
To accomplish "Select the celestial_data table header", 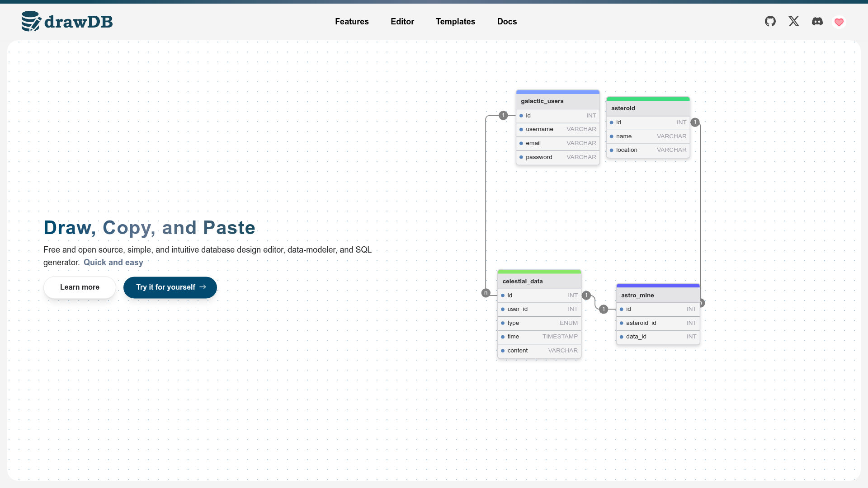I will coord(539,281).
